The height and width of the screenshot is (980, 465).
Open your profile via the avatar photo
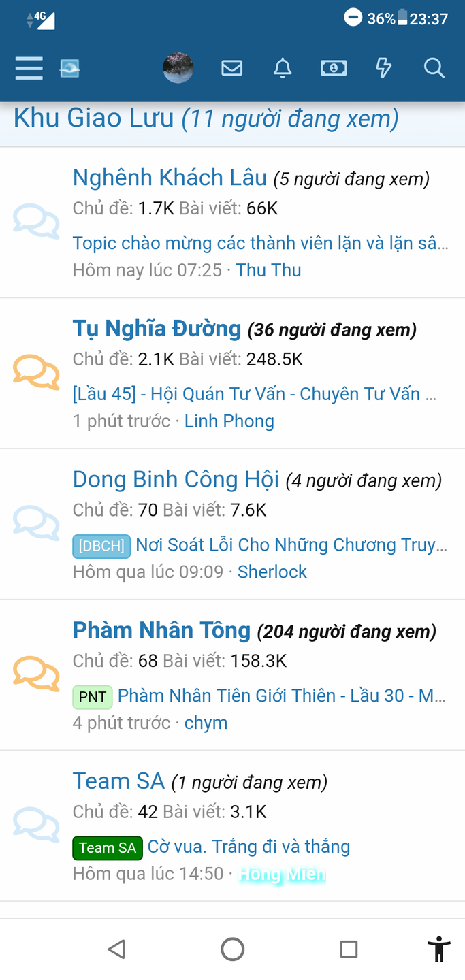click(x=178, y=68)
